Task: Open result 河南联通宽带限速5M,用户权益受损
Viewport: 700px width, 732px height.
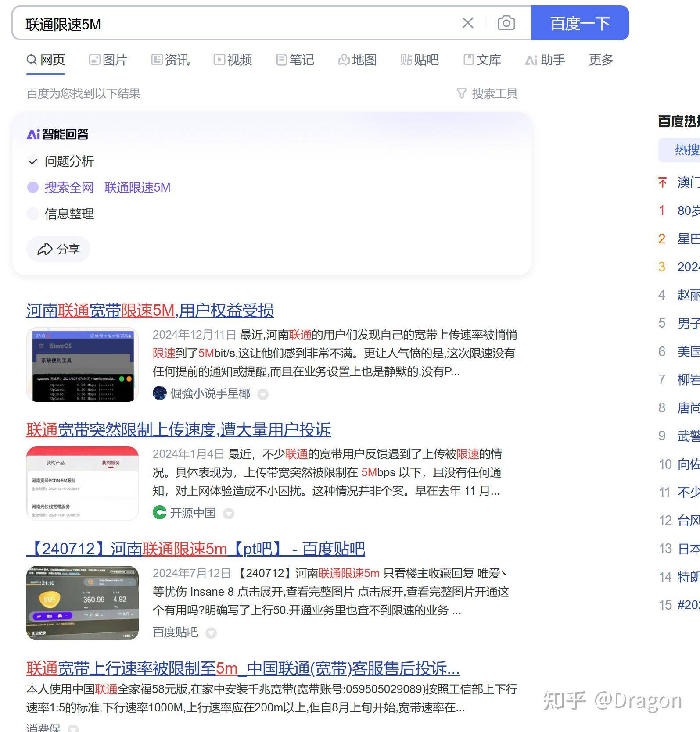Action: tap(150, 310)
